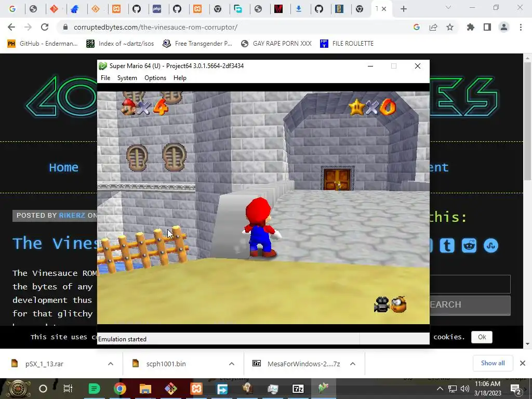This screenshot has height=399, width=532.
Task: Share the post on StumbleUpon
Action: click(491, 245)
